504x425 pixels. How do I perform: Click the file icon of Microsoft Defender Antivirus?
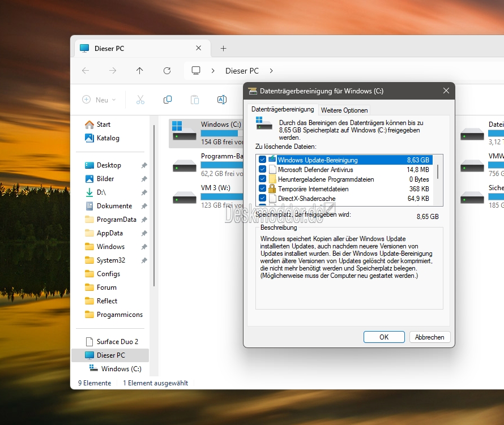coord(272,169)
